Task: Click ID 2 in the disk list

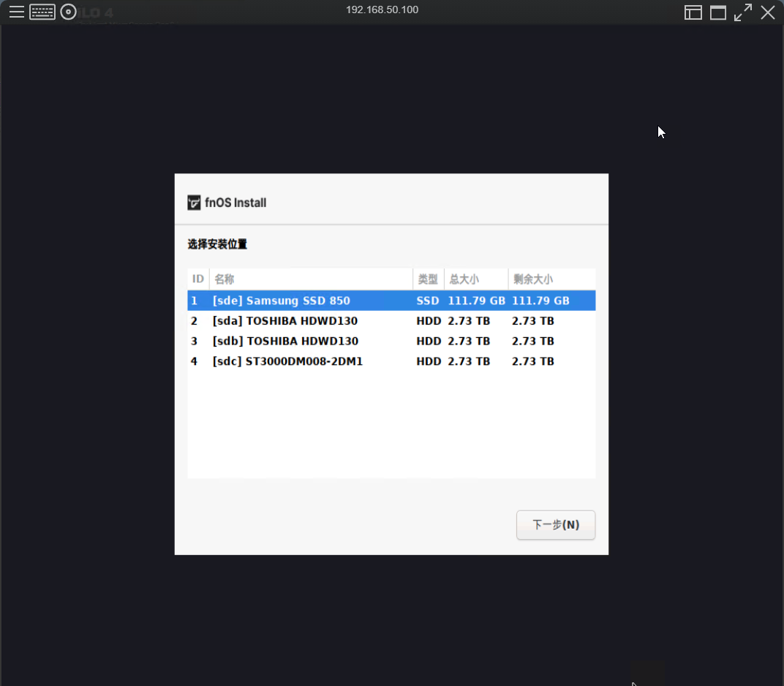Action: point(194,321)
